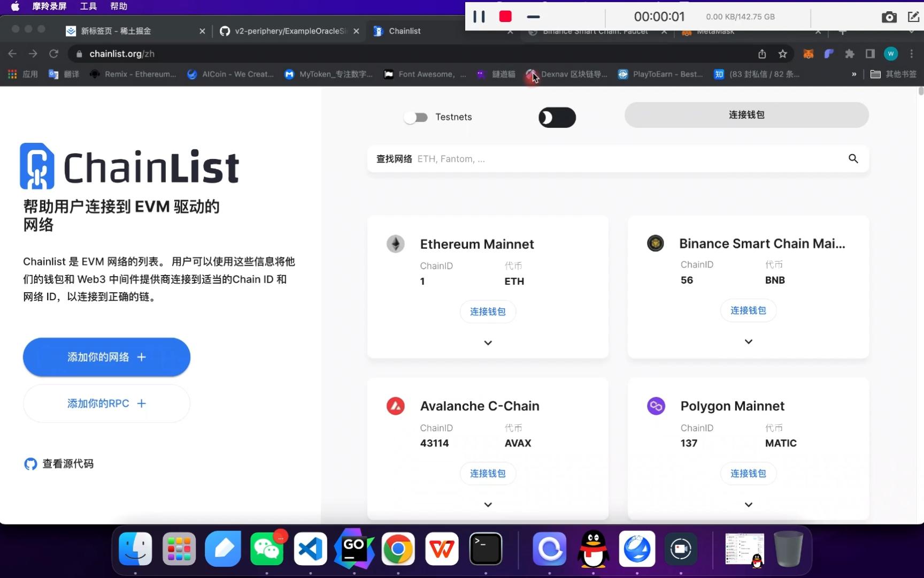Click the 添加你的RPC button
The width and height of the screenshot is (924, 578).
tap(106, 404)
